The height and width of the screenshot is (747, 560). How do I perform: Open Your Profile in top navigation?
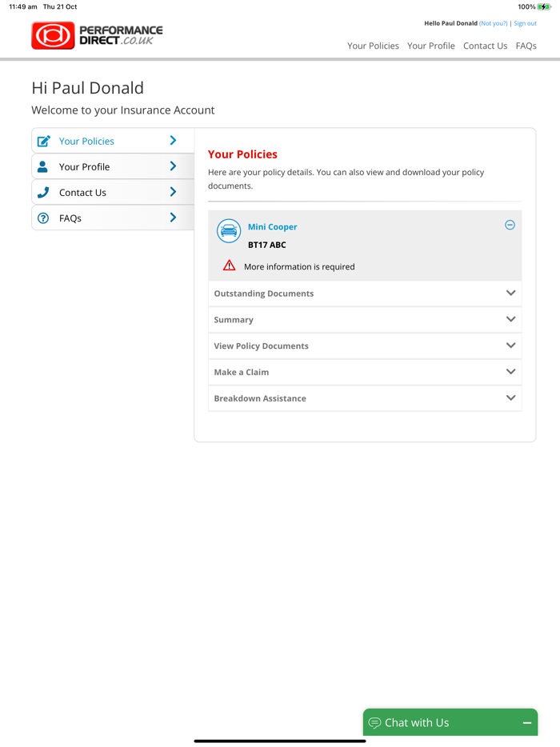pos(430,46)
